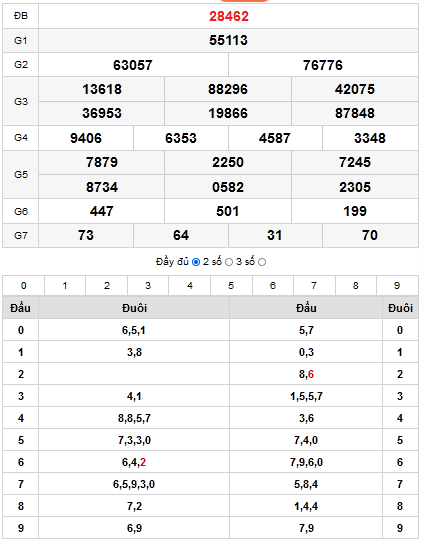Click the G5 number 2250
The width and height of the screenshot is (424, 544).
click(x=228, y=162)
